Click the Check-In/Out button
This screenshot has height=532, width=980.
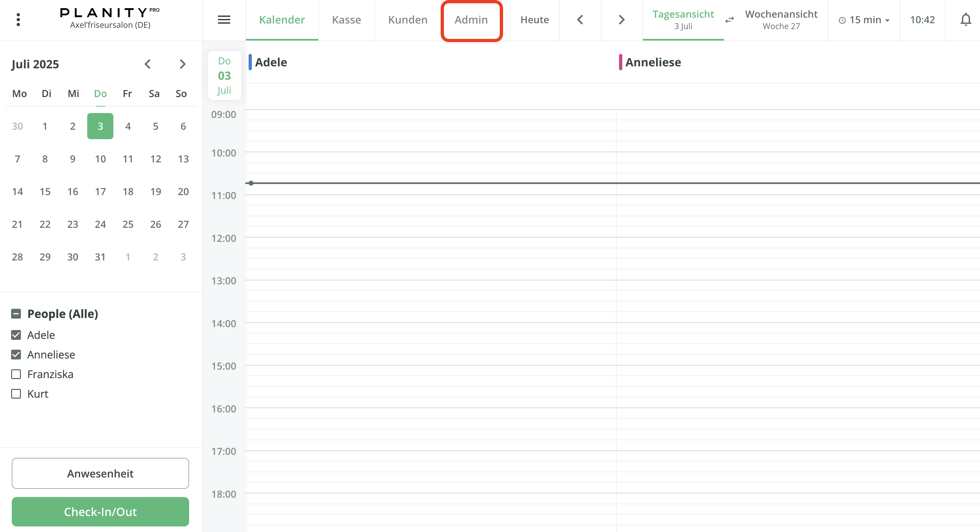[100, 511]
